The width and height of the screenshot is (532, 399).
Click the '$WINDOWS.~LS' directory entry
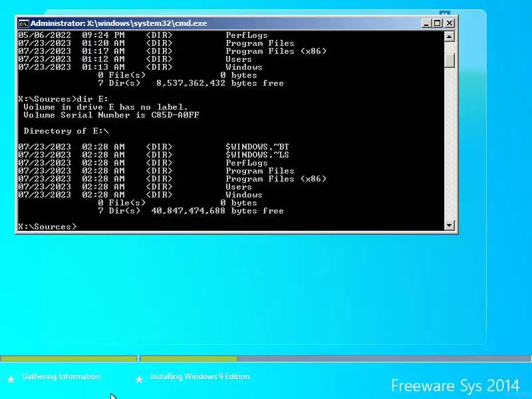tap(154, 155)
